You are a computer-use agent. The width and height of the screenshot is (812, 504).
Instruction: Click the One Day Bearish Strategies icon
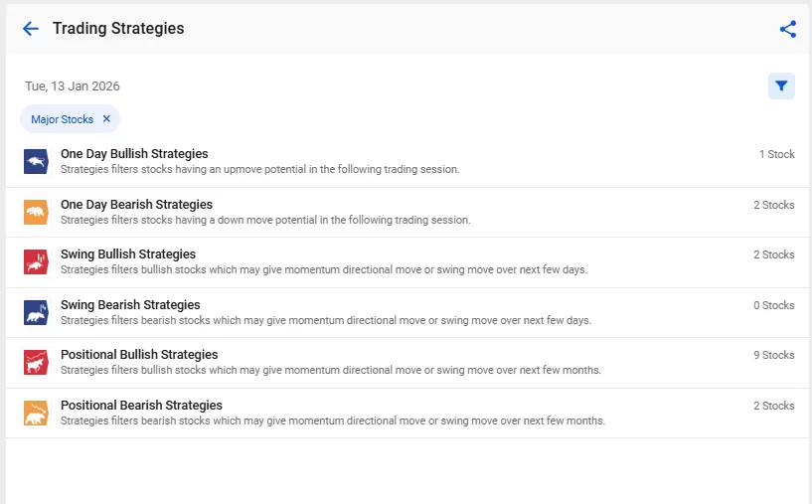[x=36, y=212]
